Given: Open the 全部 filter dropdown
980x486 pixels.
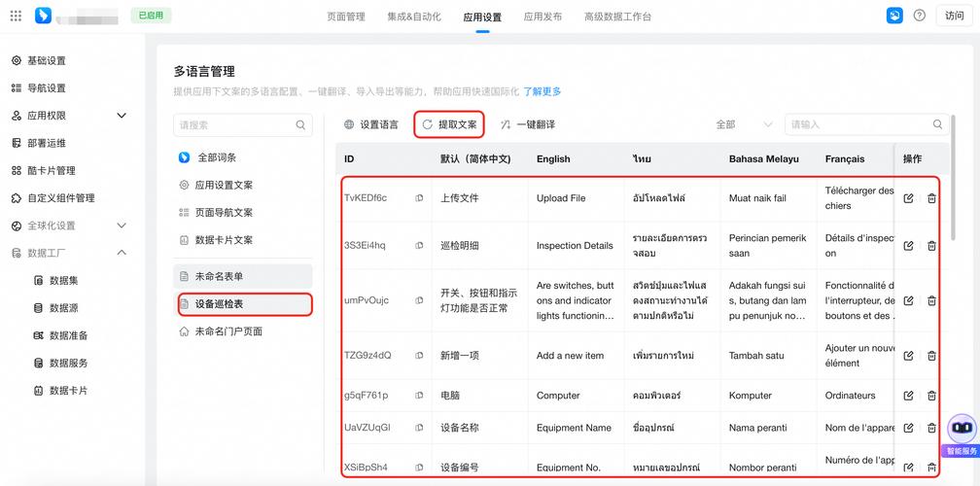Looking at the screenshot, I should 744,124.
